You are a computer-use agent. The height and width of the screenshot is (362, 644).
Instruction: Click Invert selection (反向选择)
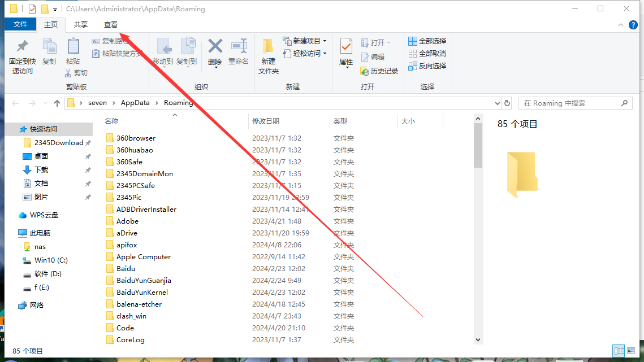point(427,66)
